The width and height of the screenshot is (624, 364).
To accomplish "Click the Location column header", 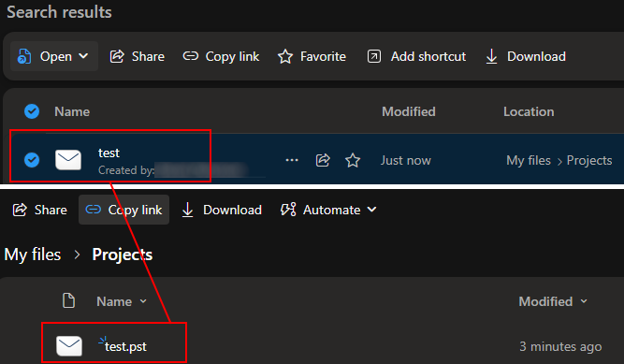I will tap(529, 111).
